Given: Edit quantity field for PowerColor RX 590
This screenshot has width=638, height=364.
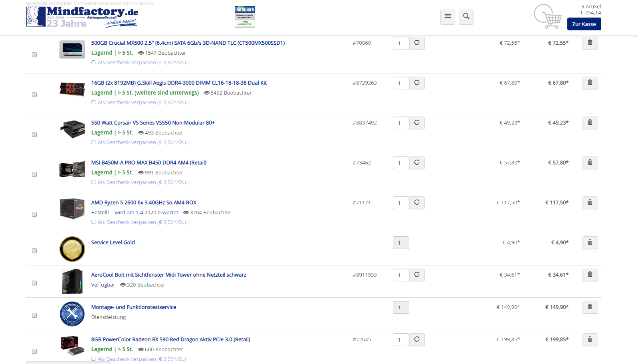Looking at the screenshot, I should [x=401, y=340].
